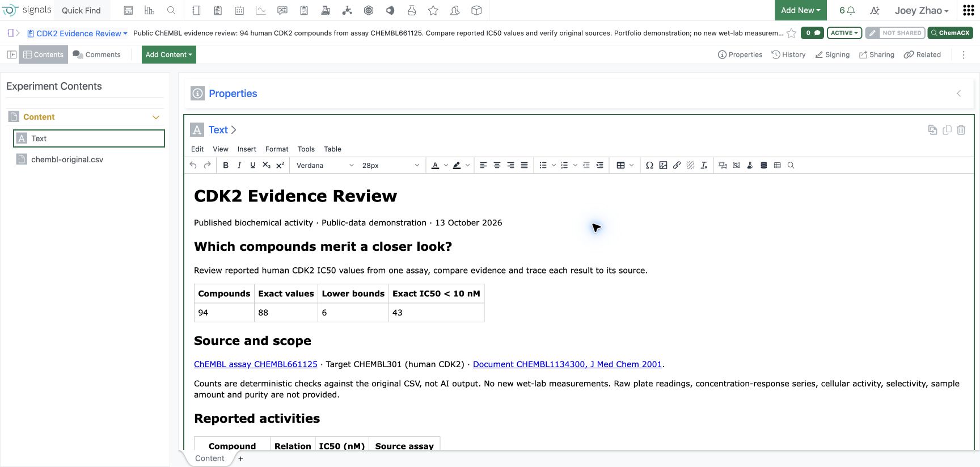Screen dimensions: 980x467
Task: Open the notebook icon in top toolbar
Action: (x=196, y=10)
